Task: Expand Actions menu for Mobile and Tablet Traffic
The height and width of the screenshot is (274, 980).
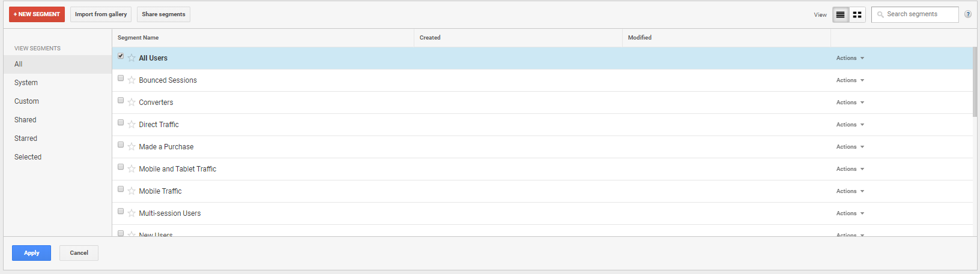Action: [850, 169]
